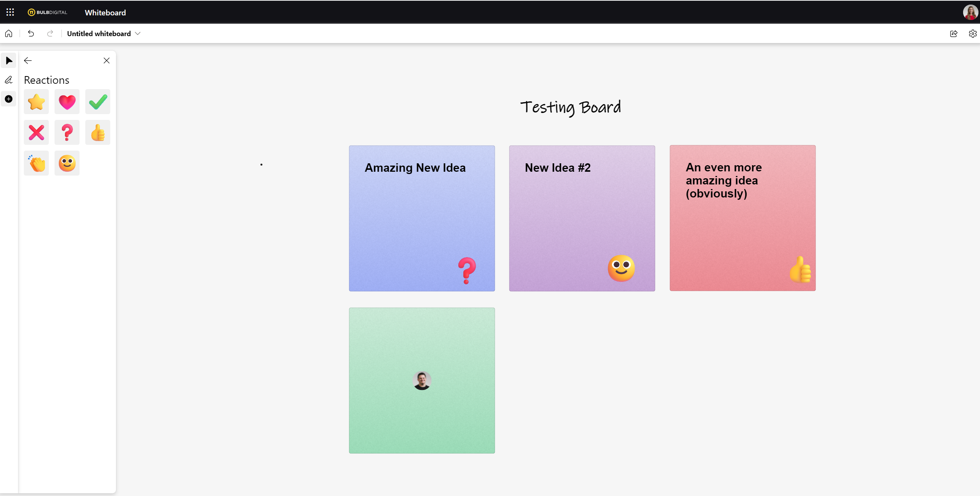Go to the Home screen icon
This screenshot has width=980, height=496.
click(9, 34)
